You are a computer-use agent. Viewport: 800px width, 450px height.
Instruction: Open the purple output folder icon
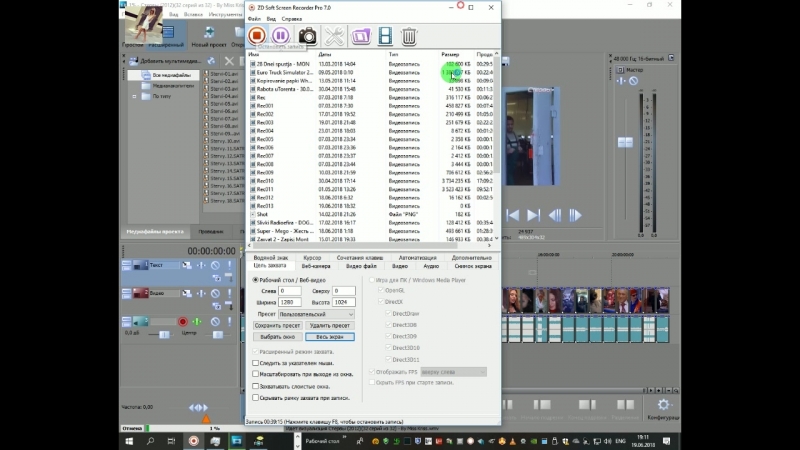[x=359, y=36]
